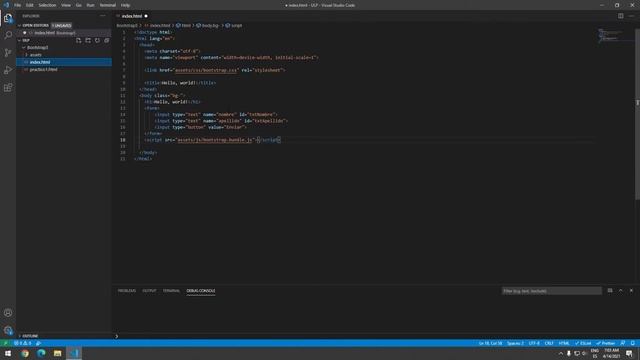Open the Source Control view

(8, 53)
